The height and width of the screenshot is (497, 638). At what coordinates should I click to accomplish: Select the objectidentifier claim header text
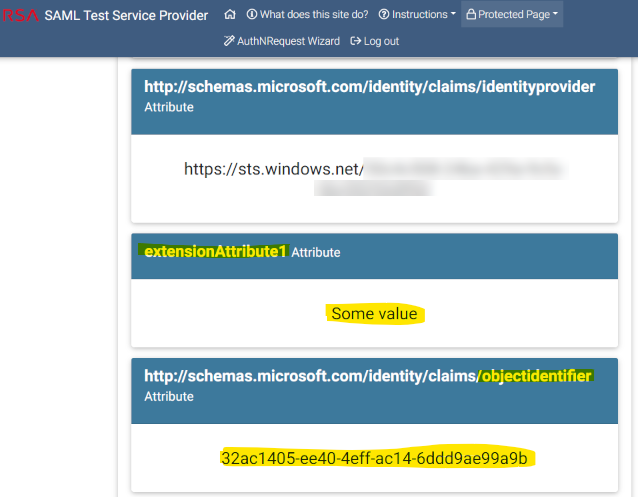click(x=368, y=376)
